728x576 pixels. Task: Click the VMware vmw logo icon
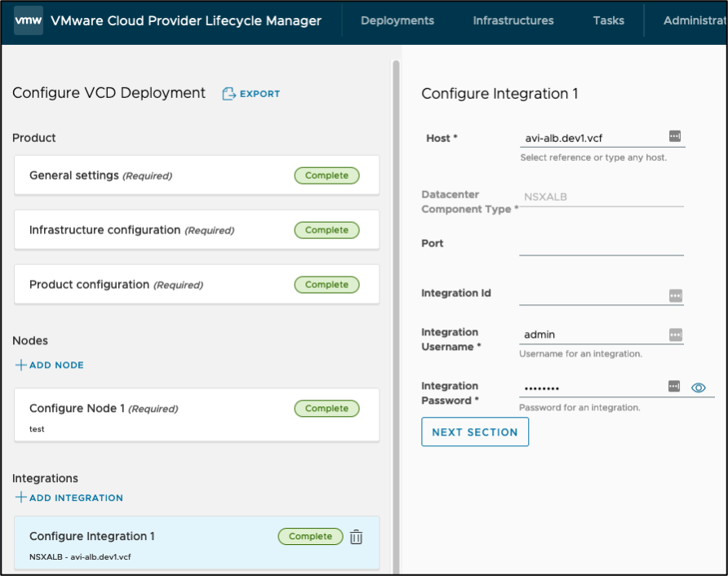[28, 20]
